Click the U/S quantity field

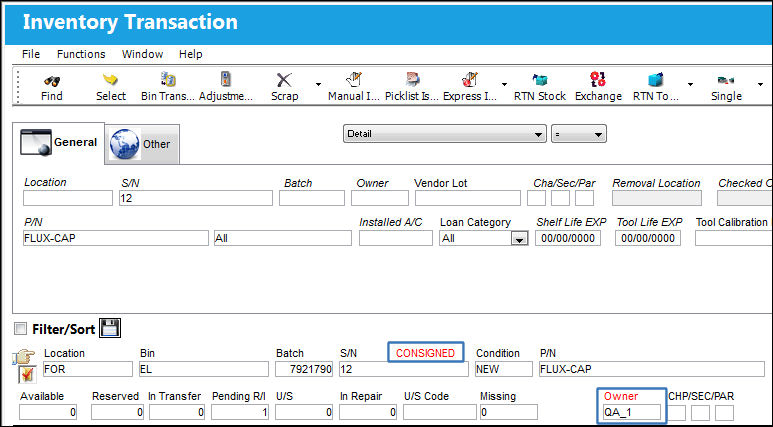point(304,412)
